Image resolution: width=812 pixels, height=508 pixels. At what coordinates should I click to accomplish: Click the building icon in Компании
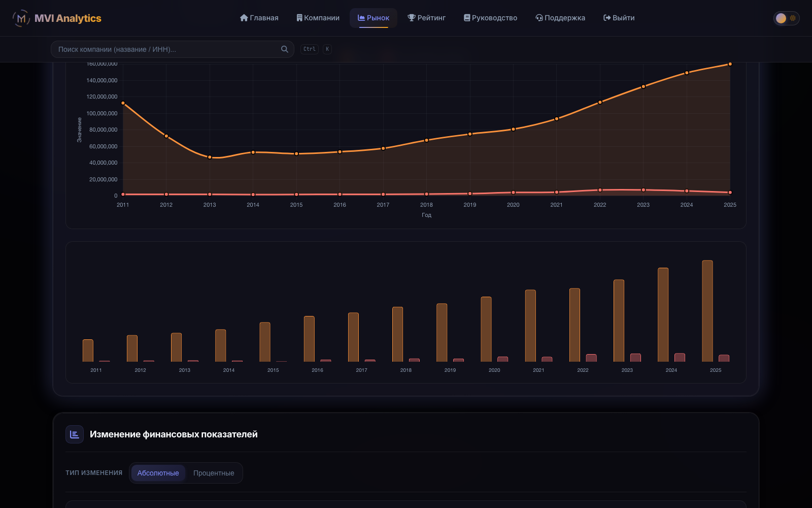coord(299,18)
